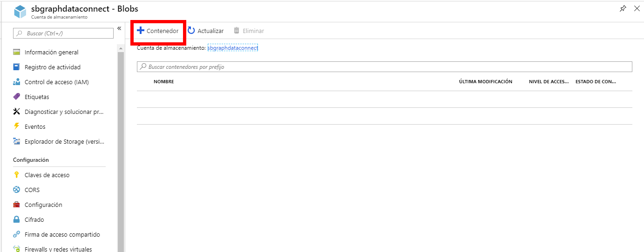The width and height of the screenshot is (644, 252).
Task: Click the Claves de acceso key icon
Action: [17, 175]
